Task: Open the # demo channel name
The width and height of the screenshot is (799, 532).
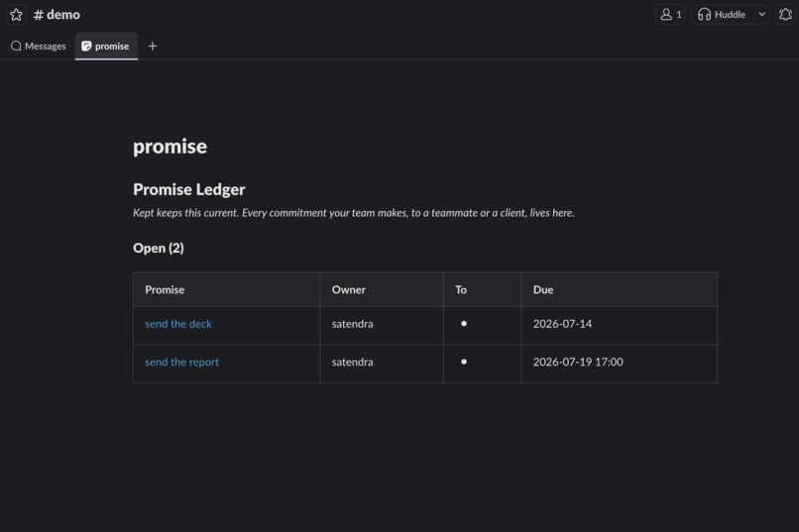Action: click(x=57, y=15)
